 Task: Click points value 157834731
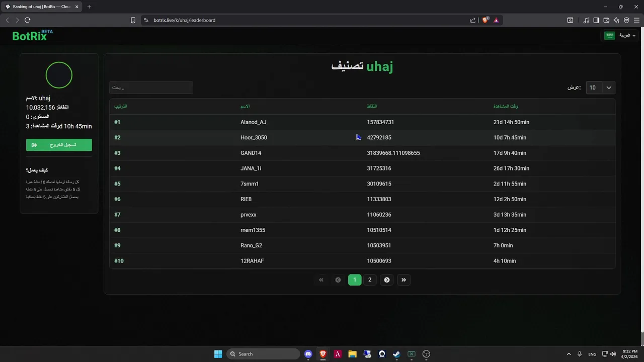coord(380,122)
